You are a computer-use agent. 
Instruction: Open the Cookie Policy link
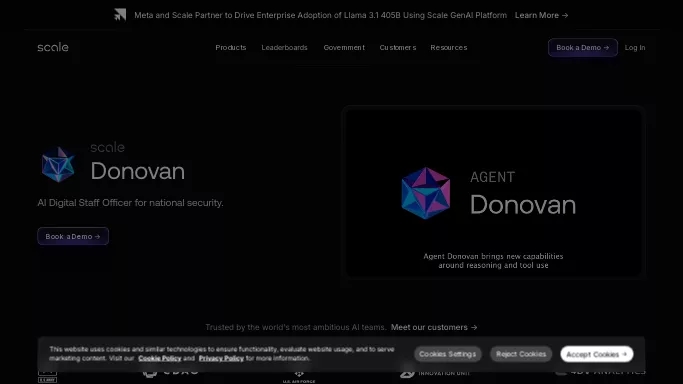159,358
